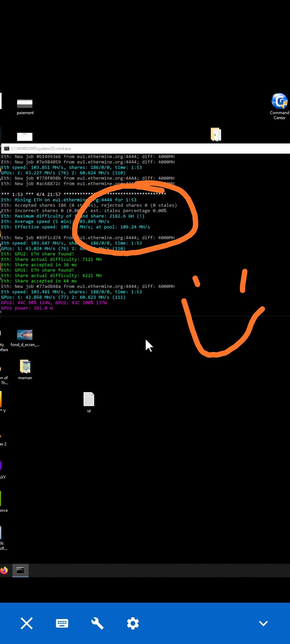The width and height of the screenshot is (290, 644).
Task: Open the maman folder
Action: pyautogui.click(x=25, y=370)
